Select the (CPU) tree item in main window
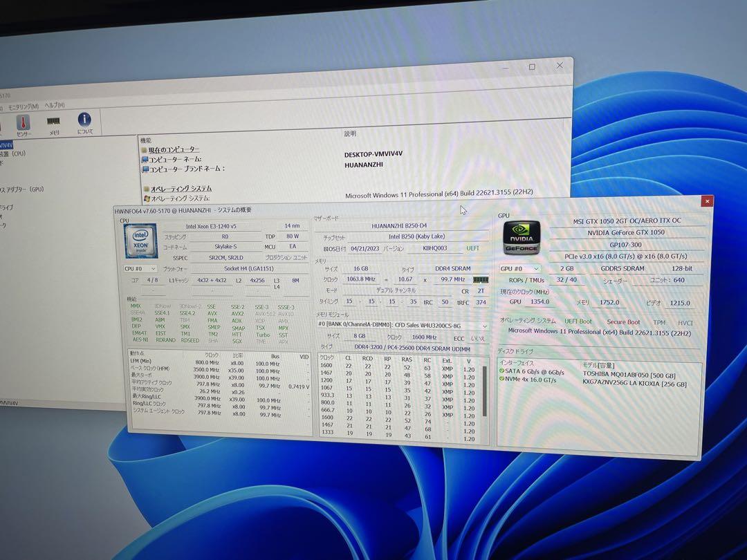This screenshot has height=560, width=747. [13, 153]
